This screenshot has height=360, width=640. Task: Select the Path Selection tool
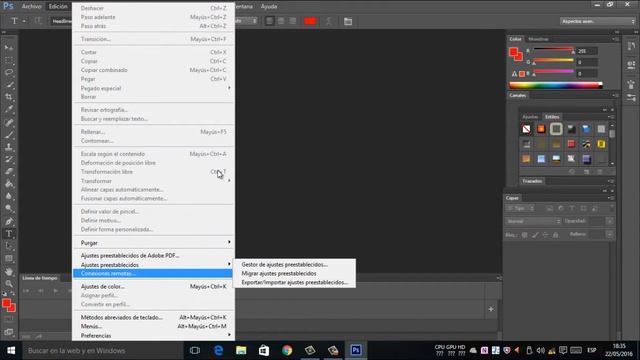click(x=9, y=246)
